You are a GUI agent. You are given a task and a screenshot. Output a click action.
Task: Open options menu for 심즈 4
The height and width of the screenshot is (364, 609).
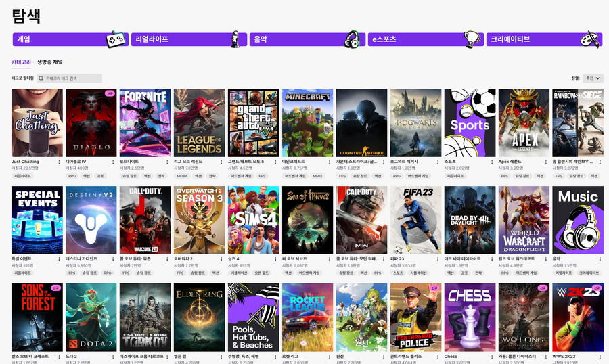(276, 259)
